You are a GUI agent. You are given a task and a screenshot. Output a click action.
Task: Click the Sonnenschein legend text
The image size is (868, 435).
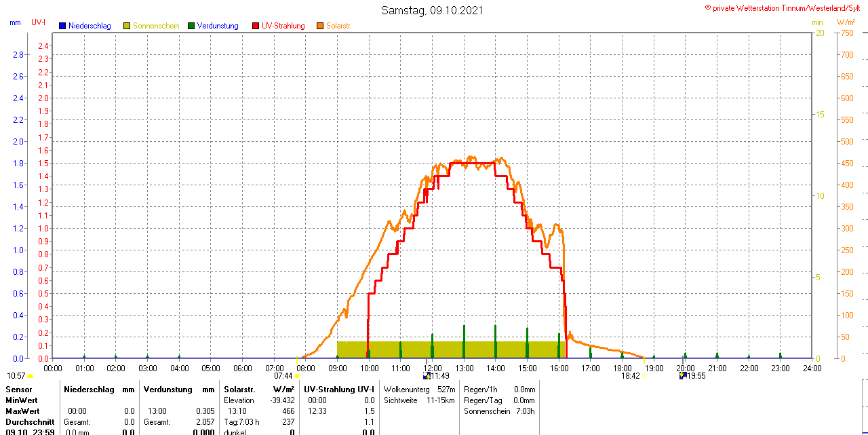pyautogui.click(x=156, y=26)
